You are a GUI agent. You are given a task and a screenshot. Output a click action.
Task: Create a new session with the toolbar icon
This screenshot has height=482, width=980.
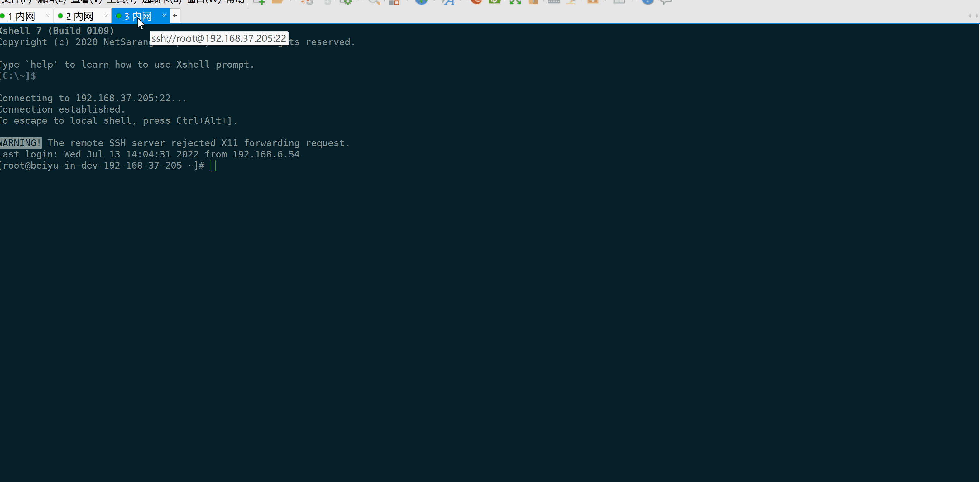coord(260,2)
